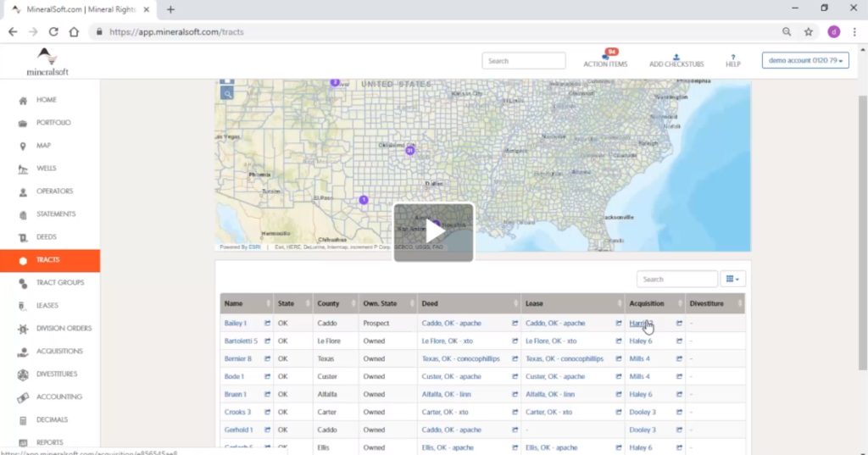Click the Tracts sidebar icon
This screenshot has height=455, width=868.
pos(23,260)
